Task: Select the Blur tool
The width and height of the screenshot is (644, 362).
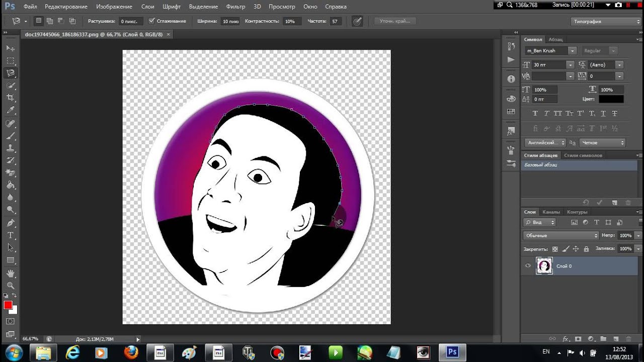Action: coord(11,198)
